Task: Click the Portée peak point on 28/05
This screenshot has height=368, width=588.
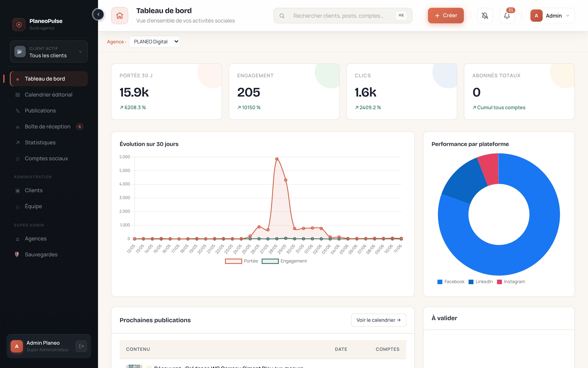Action: pyautogui.click(x=277, y=159)
